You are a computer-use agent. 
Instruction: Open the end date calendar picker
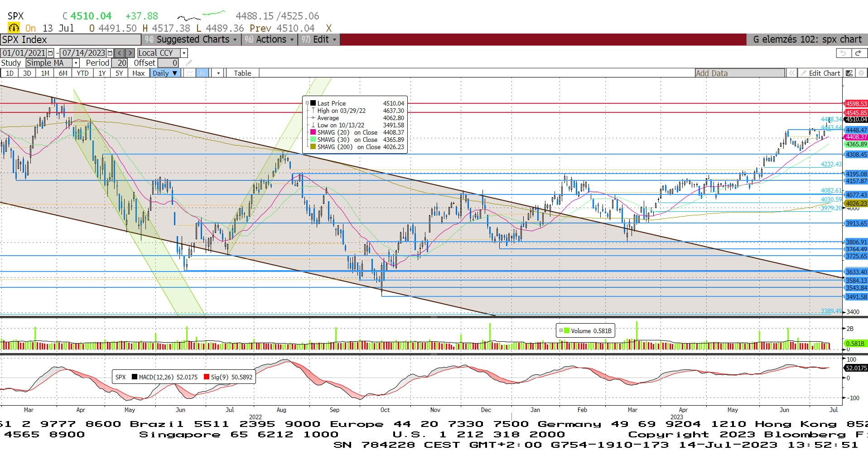click(110, 53)
